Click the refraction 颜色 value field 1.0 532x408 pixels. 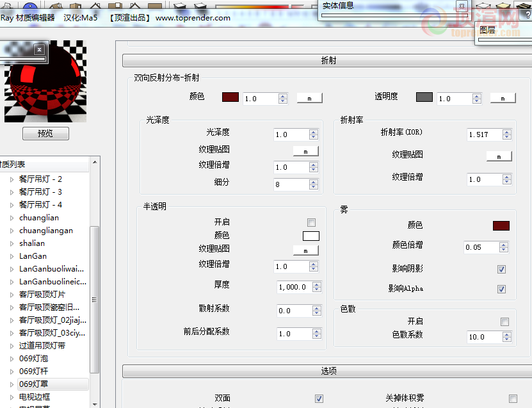point(260,99)
